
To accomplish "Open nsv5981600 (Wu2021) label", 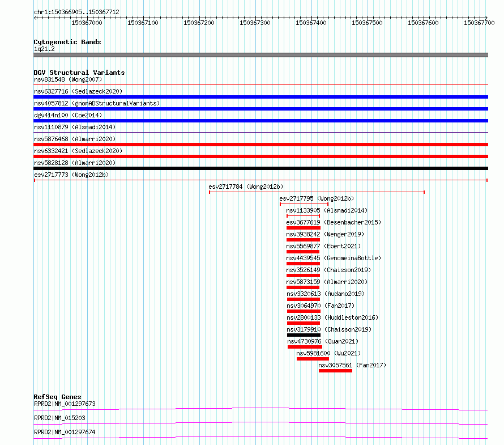I will 328,353.
